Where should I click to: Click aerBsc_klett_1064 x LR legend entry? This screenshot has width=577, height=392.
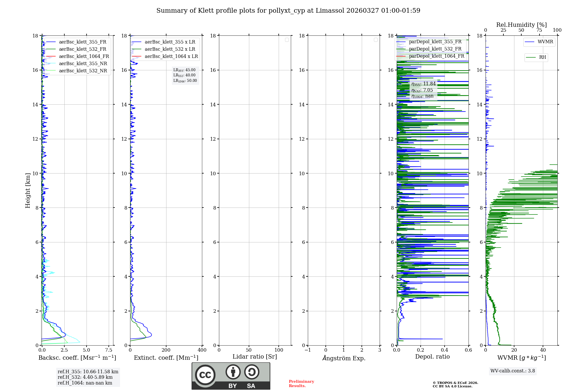coord(171,56)
